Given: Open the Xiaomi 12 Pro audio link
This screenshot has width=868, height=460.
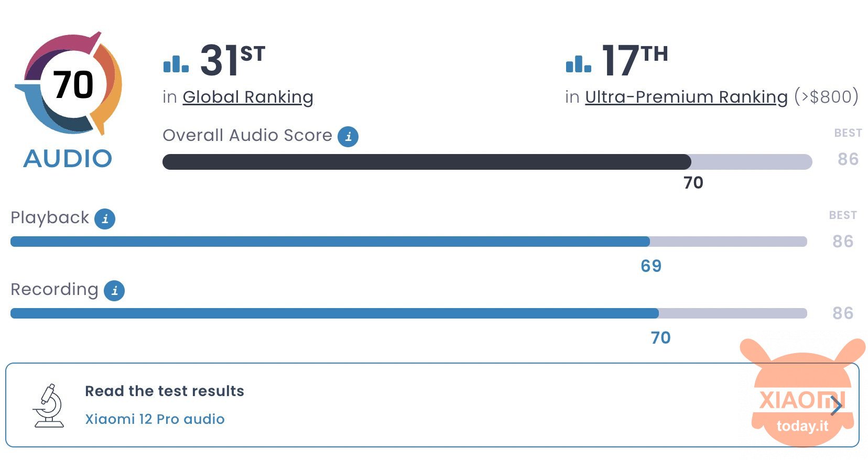Looking at the screenshot, I should click(x=155, y=419).
